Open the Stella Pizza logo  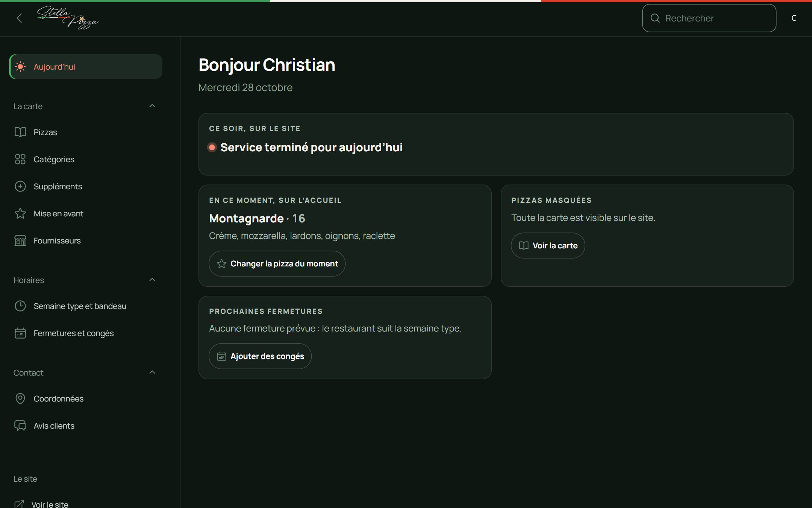pyautogui.click(x=68, y=18)
